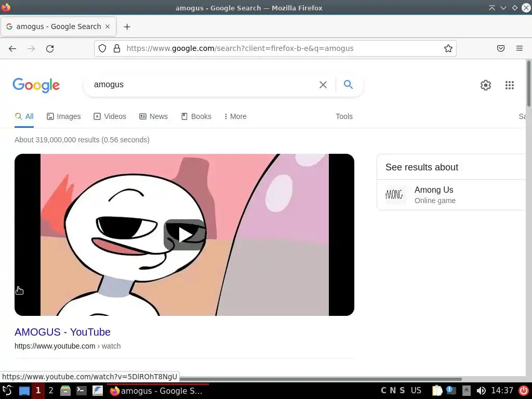Clear the search query with the X

(323, 85)
